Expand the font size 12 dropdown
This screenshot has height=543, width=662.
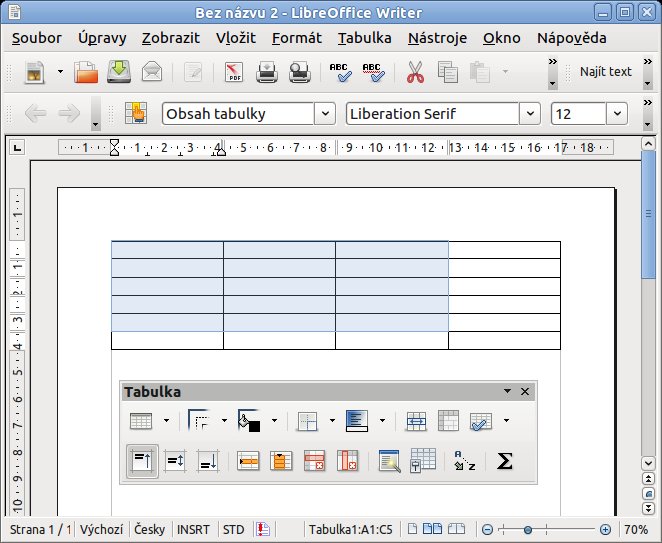pyautogui.click(x=617, y=113)
